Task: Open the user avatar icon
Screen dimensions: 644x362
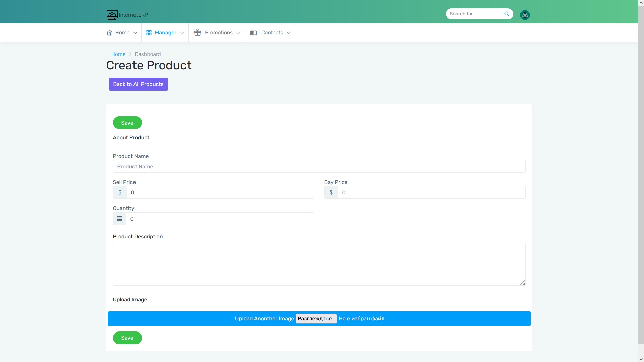Action: coord(525,15)
